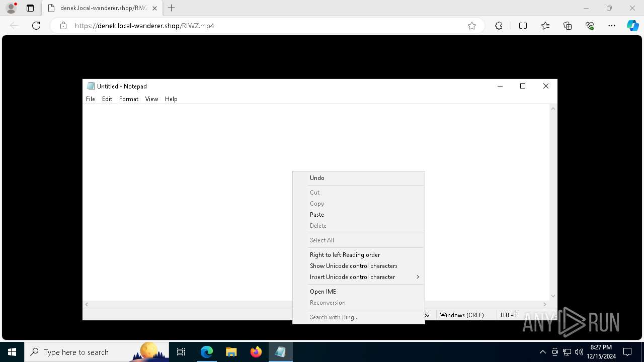The image size is (644, 362).
Task: Open the Notepad File menu
Action: (x=91, y=99)
